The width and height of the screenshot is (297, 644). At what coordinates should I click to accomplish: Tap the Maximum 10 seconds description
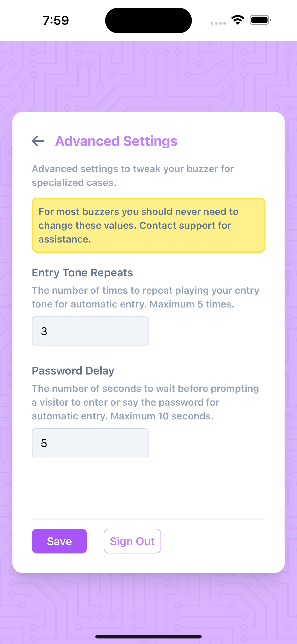146,402
